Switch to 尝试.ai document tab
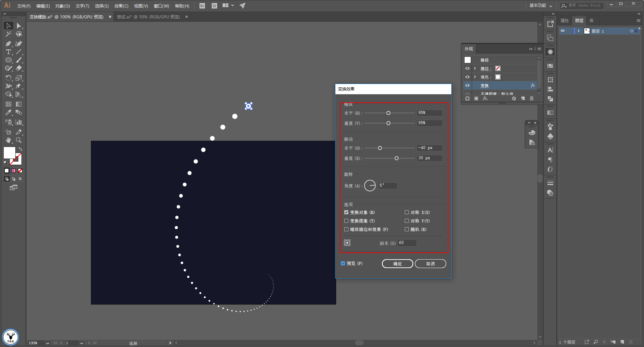Screen dimensions: 644x347 [149, 17]
